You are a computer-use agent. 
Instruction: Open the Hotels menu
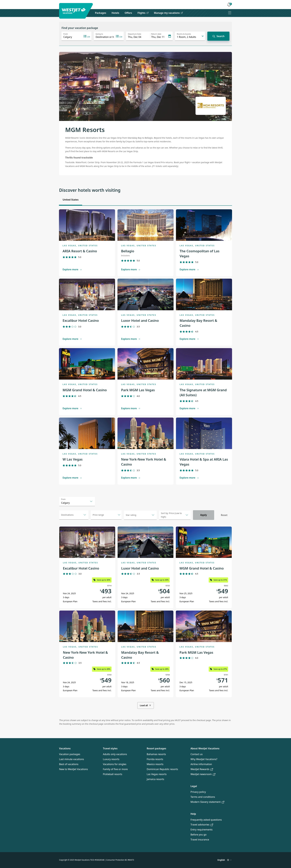click(x=115, y=13)
